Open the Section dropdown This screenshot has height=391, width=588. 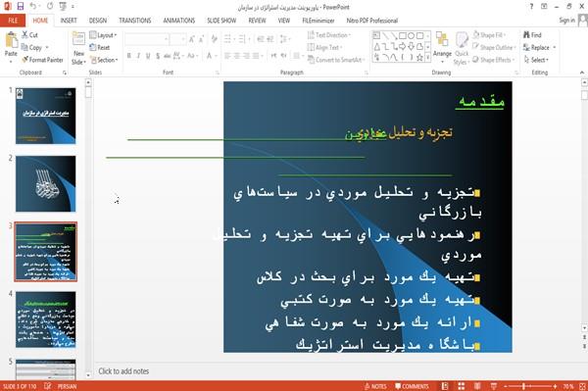tap(104, 60)
